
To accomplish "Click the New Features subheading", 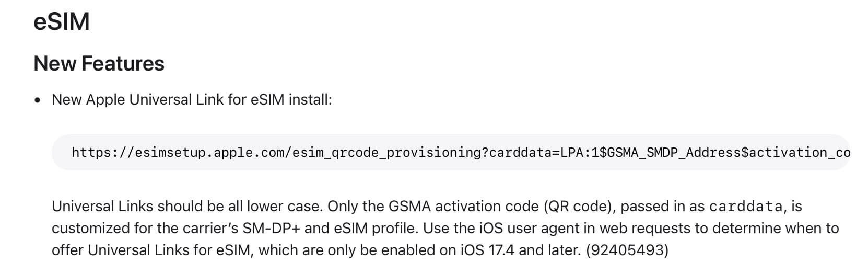I will point(99,64).
